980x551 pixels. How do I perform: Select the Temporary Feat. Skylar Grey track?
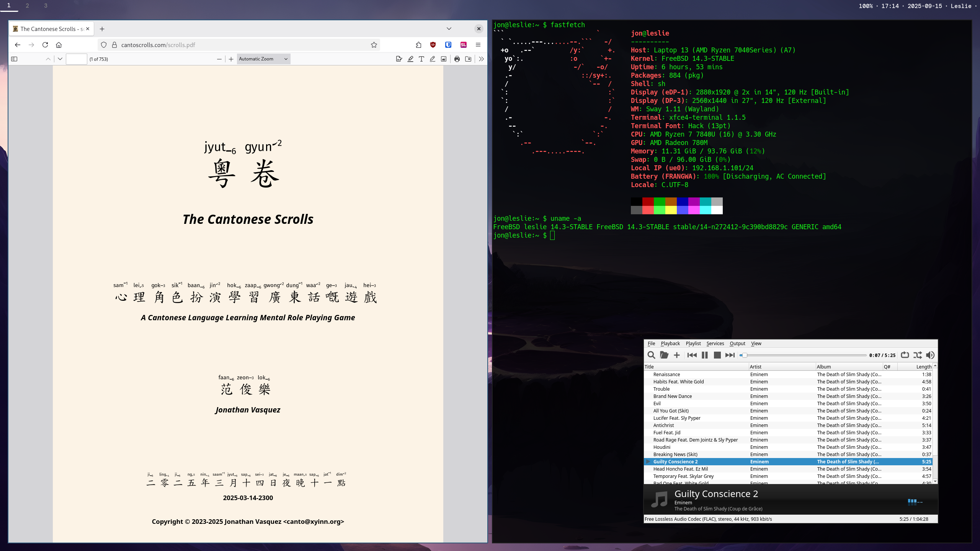[x=788, y=476]
